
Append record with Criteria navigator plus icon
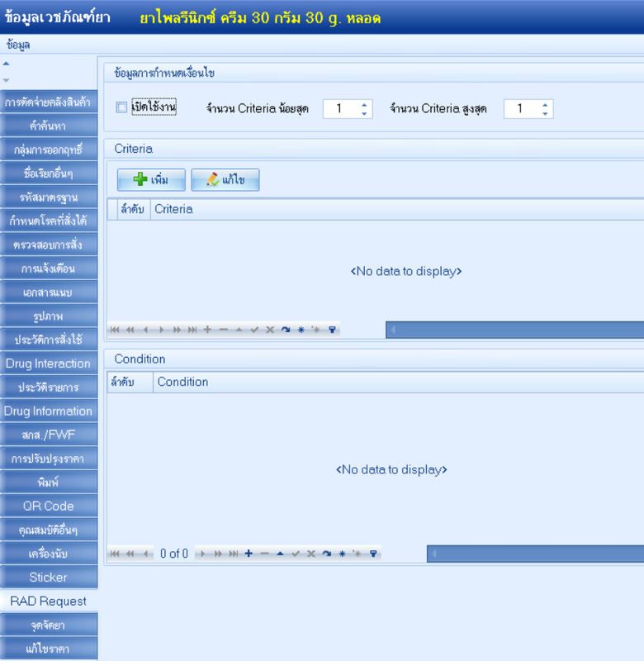coord(207,330)
